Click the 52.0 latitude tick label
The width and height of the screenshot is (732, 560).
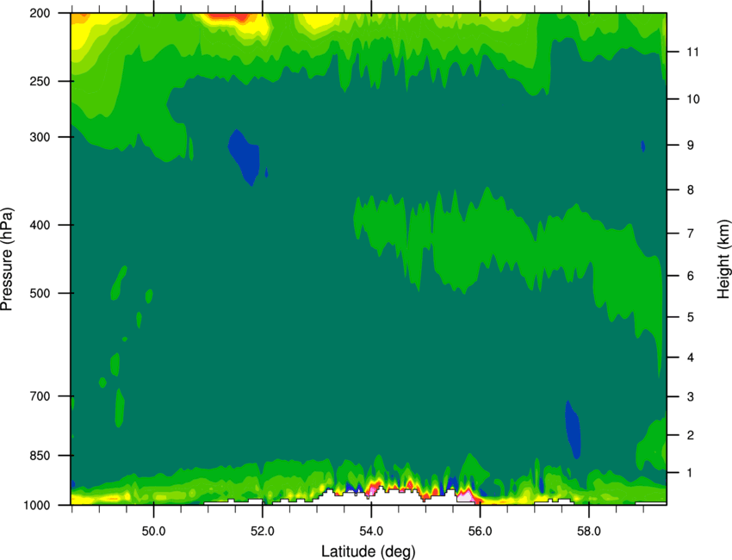[x=263, y=532]
